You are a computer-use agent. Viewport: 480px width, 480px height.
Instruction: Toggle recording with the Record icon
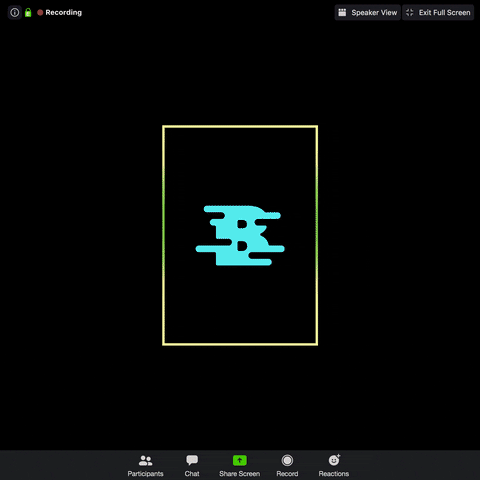pos(287,460)
